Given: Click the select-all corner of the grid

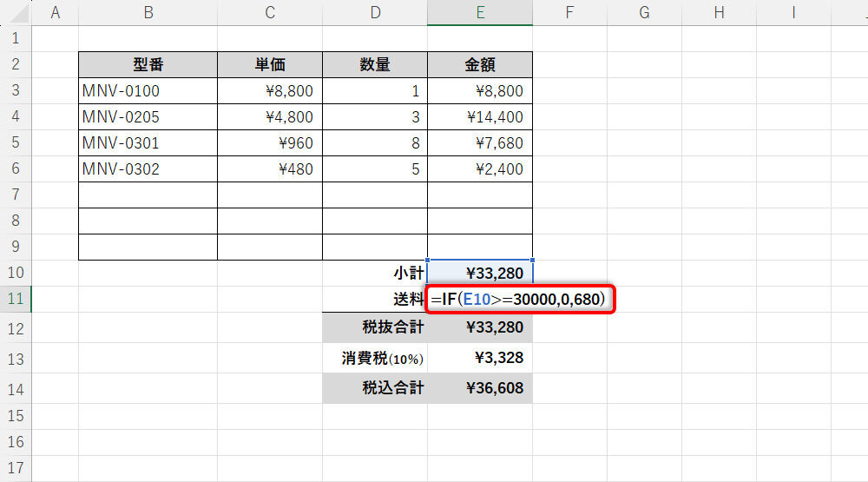Looking at the screenshot, I should click(x=16, y=12).
